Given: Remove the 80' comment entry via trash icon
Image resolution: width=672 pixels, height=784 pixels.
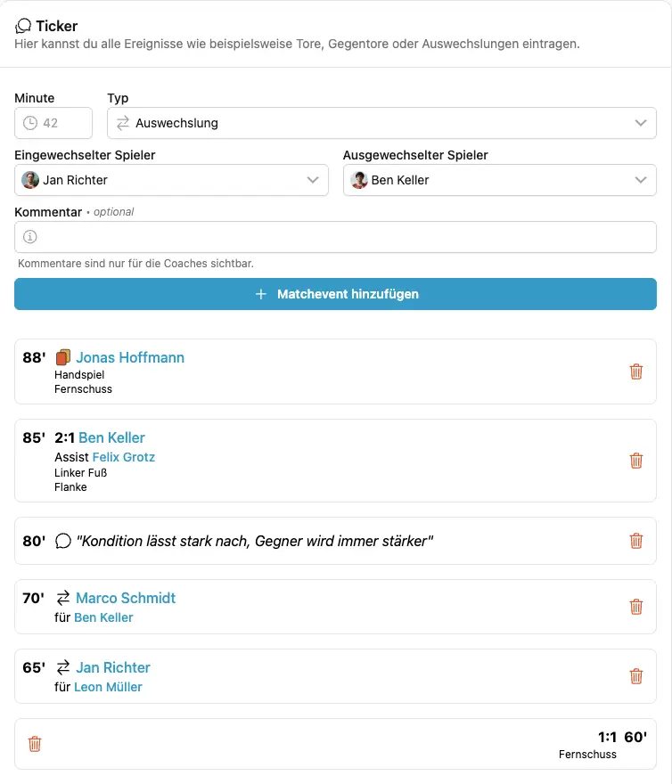Looking at the screenshot, I should [x=635, y=541].
